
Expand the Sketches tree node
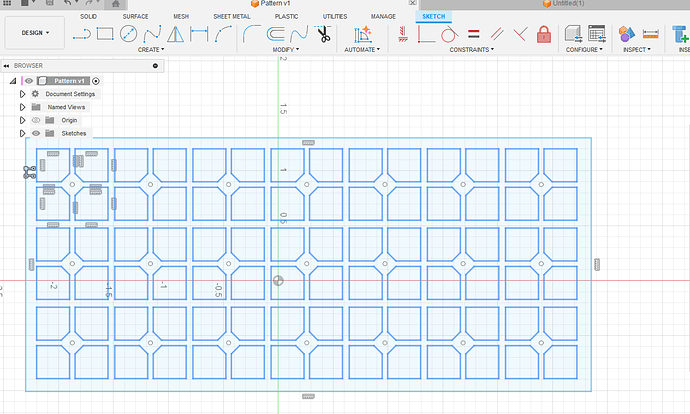pos(22,133)
